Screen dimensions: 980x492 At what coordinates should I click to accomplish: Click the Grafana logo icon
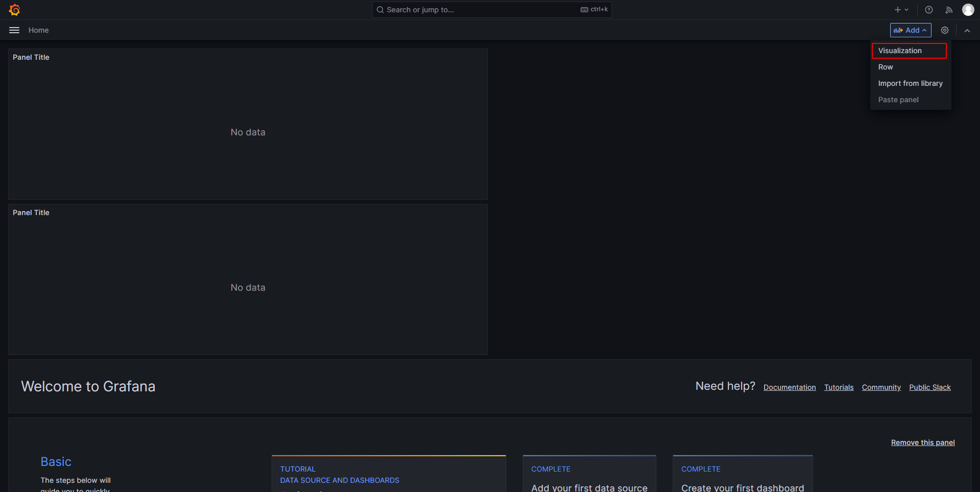(x=14, y=10)
